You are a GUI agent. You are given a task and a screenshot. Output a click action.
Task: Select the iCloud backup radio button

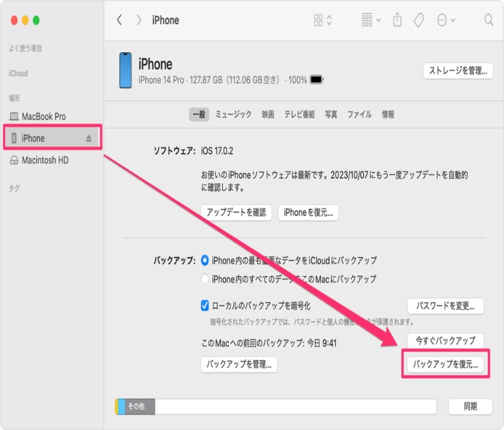pyautogui.click(x=205, y=260)
